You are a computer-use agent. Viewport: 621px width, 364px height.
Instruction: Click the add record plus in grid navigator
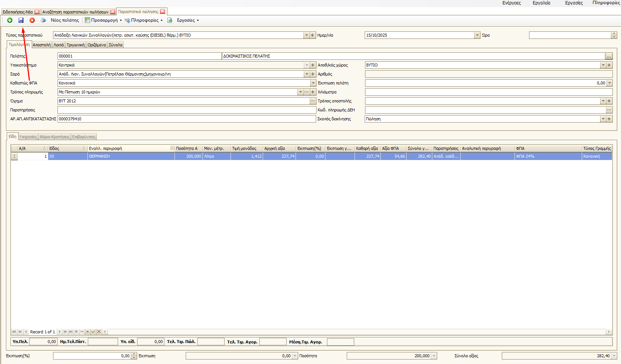(x=76, y=331)
